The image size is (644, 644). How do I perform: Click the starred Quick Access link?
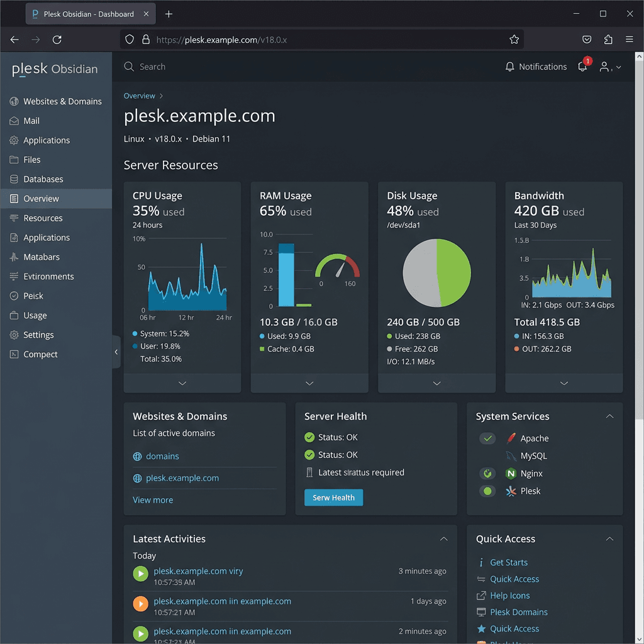click(514, 629)
